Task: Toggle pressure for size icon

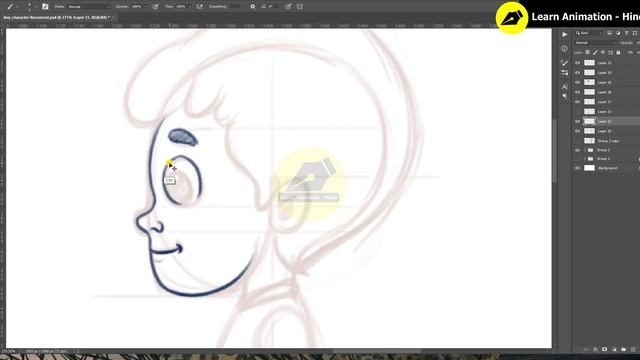Action: (289, 7)
